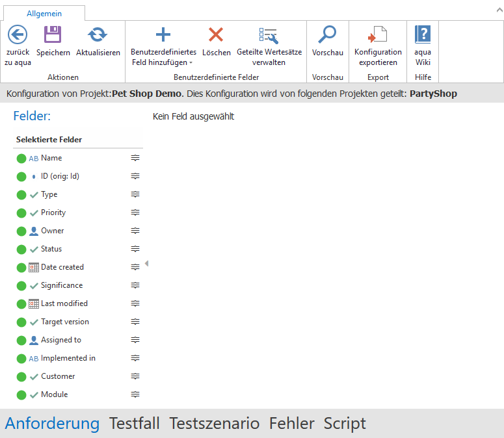Select the Owner field in the list

(53, 231)
